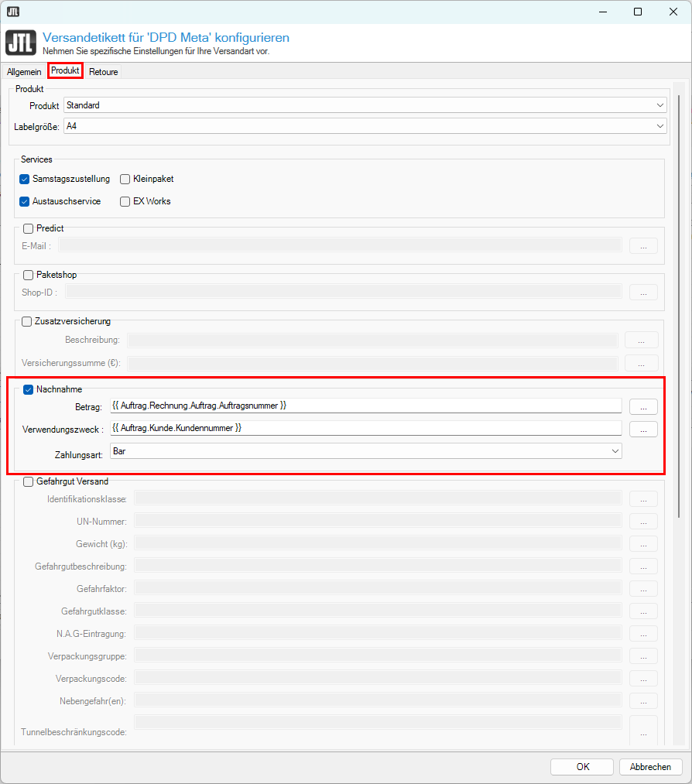This screenshot has height=784, width=692.
Task: Maximize the configuration window
Action: click(x=637, y=12)
